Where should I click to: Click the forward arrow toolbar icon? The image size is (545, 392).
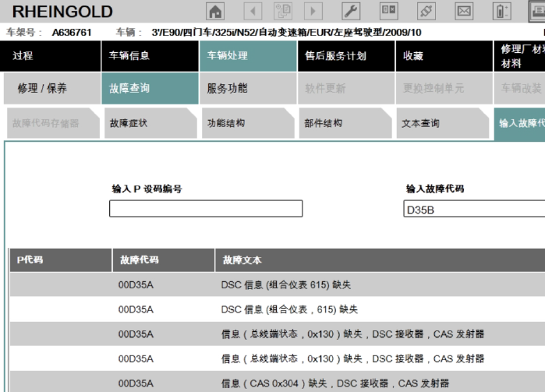point(313,11)
